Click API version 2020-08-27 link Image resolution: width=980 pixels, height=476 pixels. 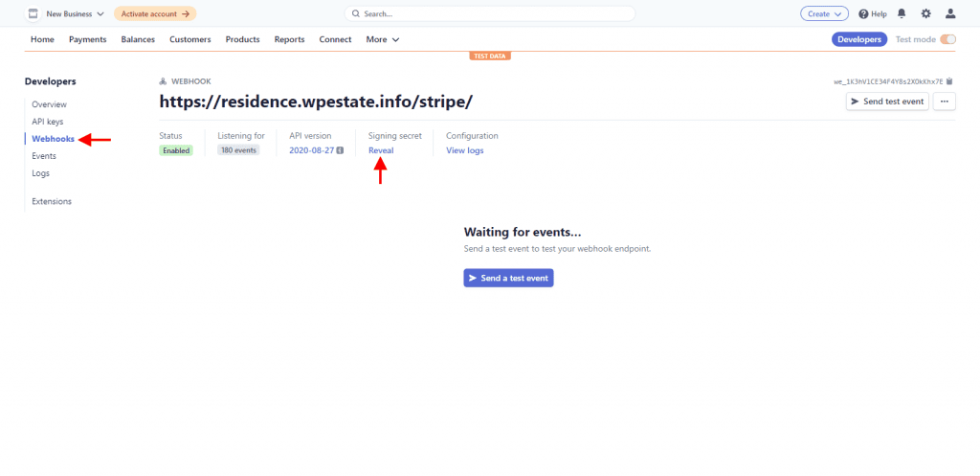(x=312, y=150)
